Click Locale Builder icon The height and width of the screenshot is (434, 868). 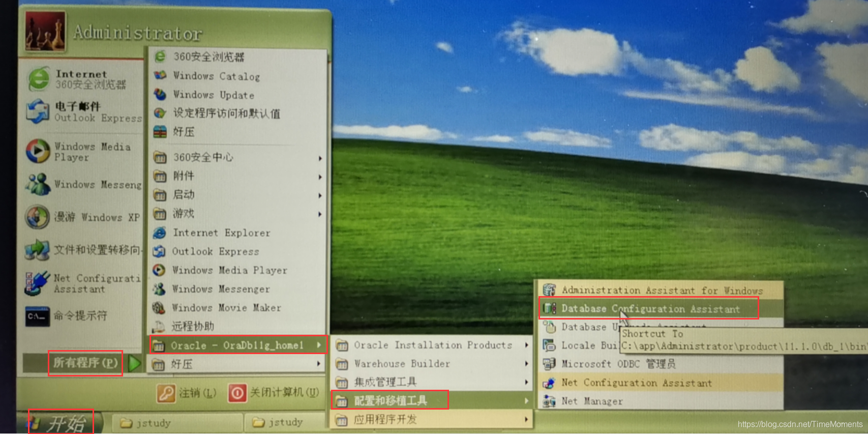coord(549,345)
